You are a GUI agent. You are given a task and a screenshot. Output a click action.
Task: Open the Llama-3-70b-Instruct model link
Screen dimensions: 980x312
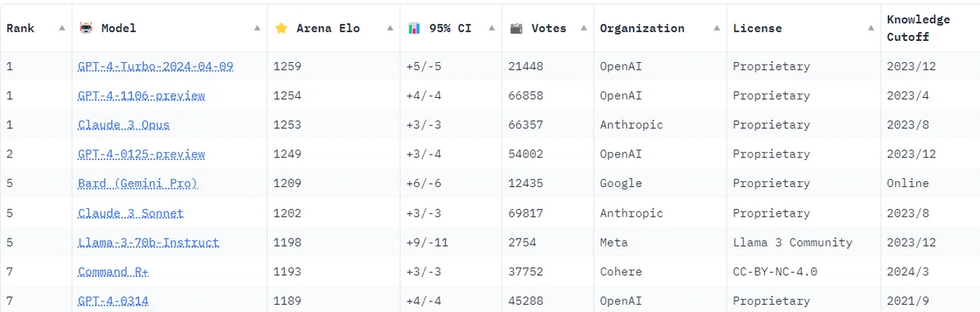click(x=149, y=243)
